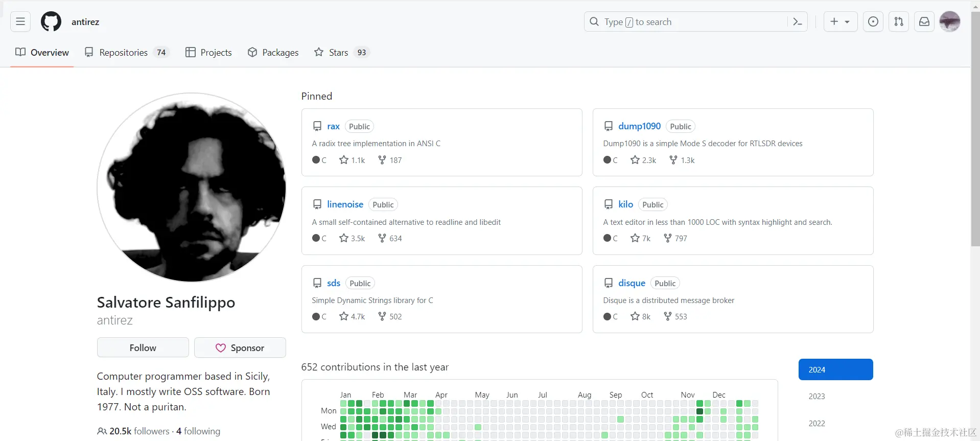Click the '652 contributions in the last year' heading
Viewport: 980px width, 441px height.
tap(375, 367)
